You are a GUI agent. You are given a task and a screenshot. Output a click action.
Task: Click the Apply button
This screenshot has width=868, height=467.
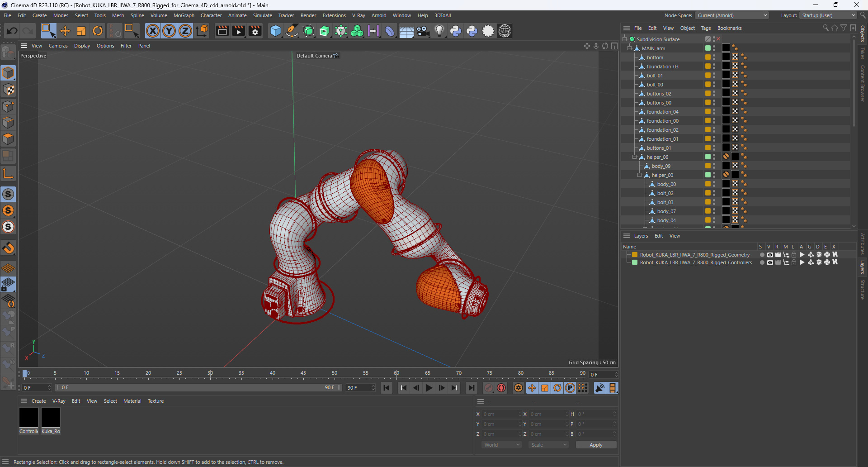[596, 445]
